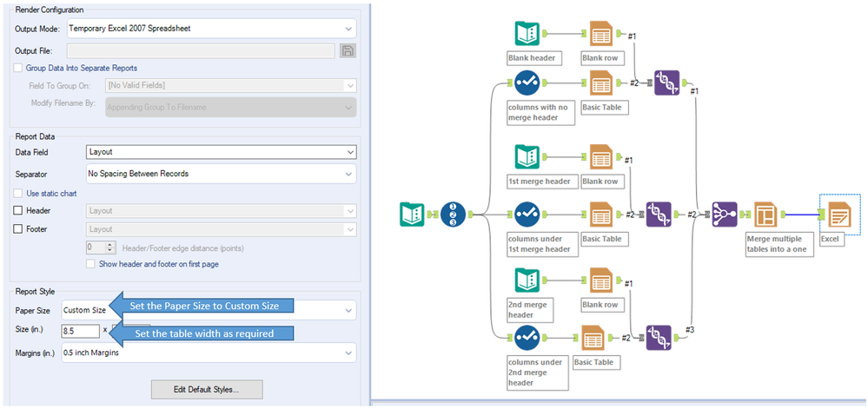Click Table tool after columns under 2nd merge header
Viewport: 868px width, 409px height.
593,338
